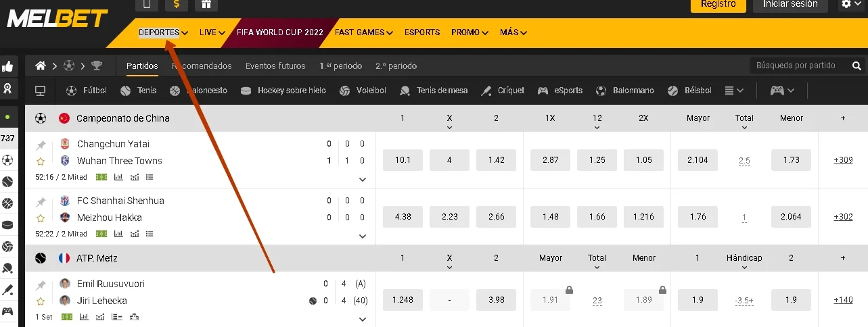Favorite the Changchun Yatai match with star

tap(41, 161)
